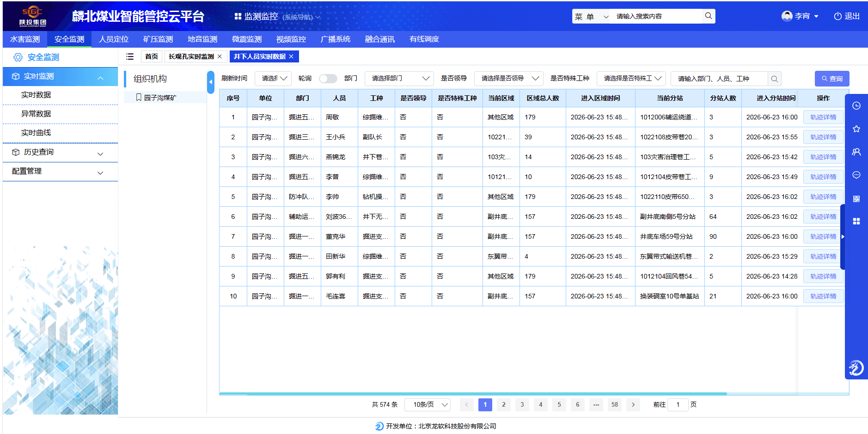Click the 李育 user avatar
The image size is (868, 434).
(787, 16)
